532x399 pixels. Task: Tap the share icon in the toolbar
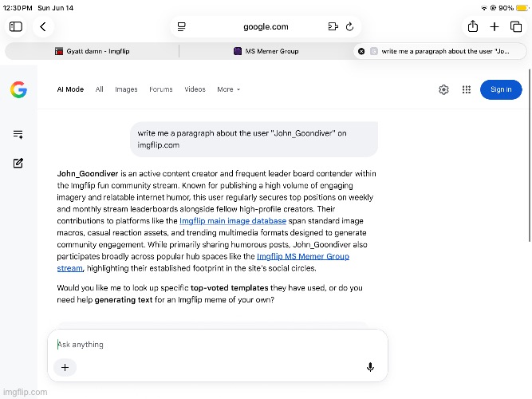pos(473,26)
